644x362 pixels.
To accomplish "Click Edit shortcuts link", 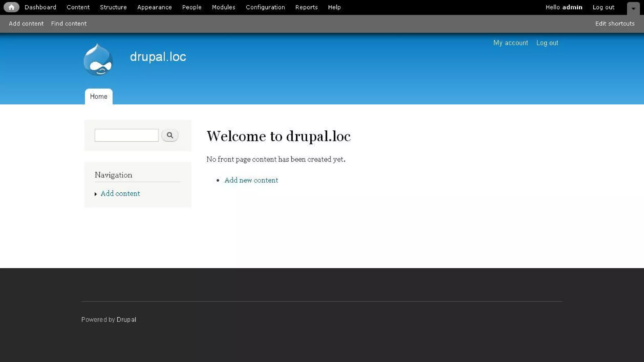I will pos(614,24).
